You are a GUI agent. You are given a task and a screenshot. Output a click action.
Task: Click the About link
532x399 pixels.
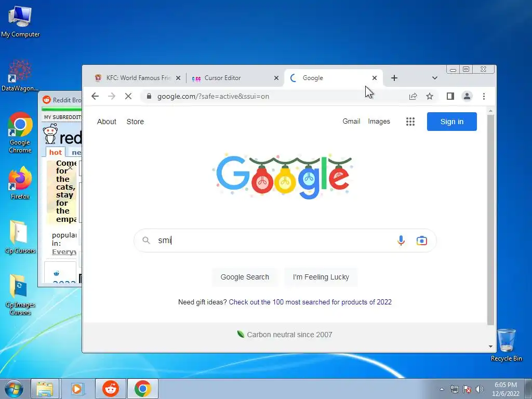pyautogui.click(x=107, y=122)
